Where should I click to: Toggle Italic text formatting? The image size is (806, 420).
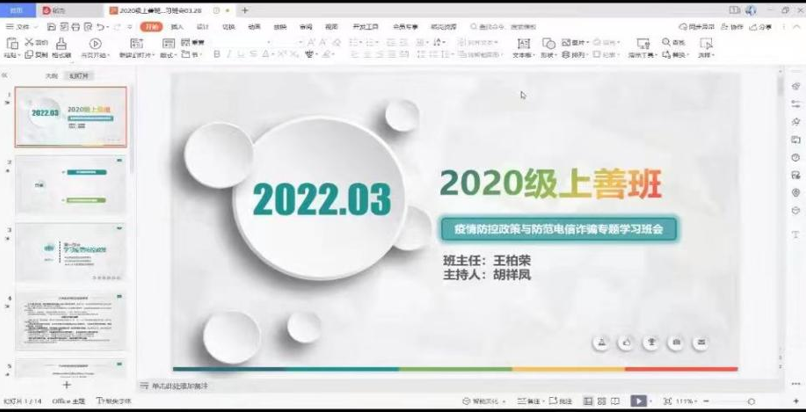pos(229,55)
